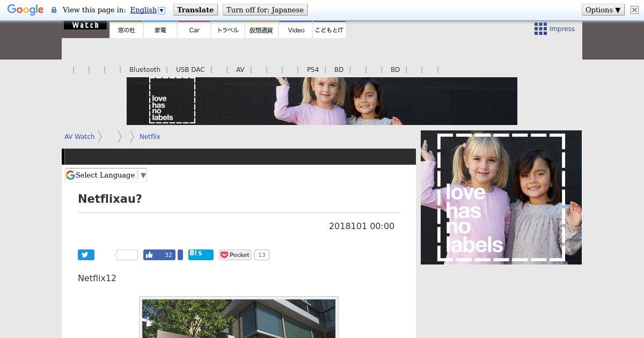Click the article date 2018101 00:00
Viewport: 644px width, 338px height.
362,226
